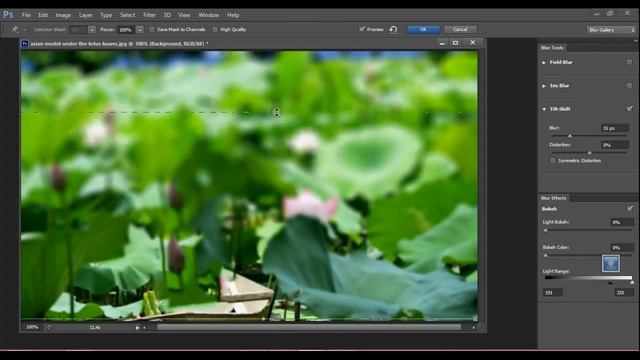640x360 pixels.
Task: Open the Image menu
Action: click(x=63, y=15)
